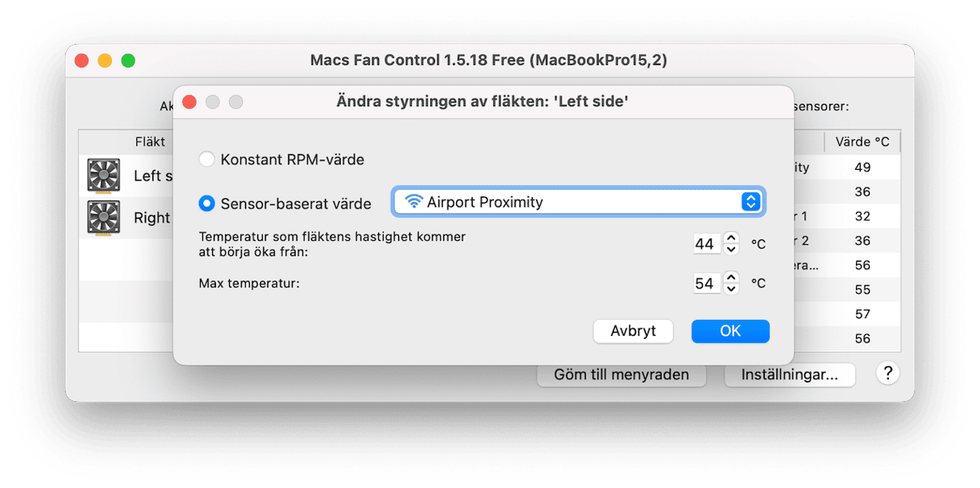
Task: Click the Värde °C column header
Action: (862, 142)
